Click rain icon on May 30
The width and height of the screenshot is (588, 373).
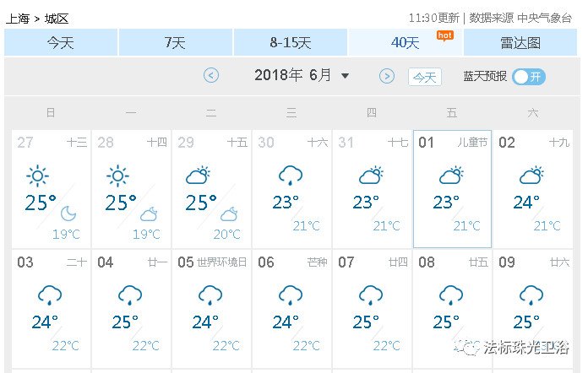click(x=291, y=176)
